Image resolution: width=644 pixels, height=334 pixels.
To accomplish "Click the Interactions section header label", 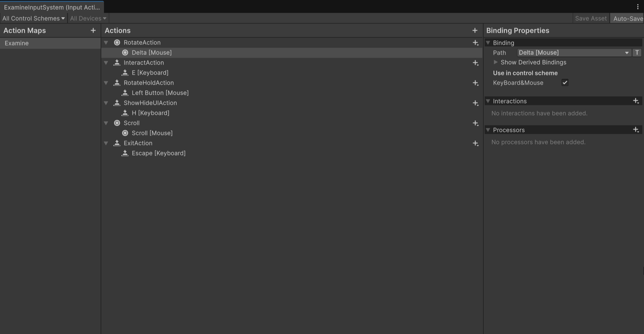I will [x=510, y=101].
